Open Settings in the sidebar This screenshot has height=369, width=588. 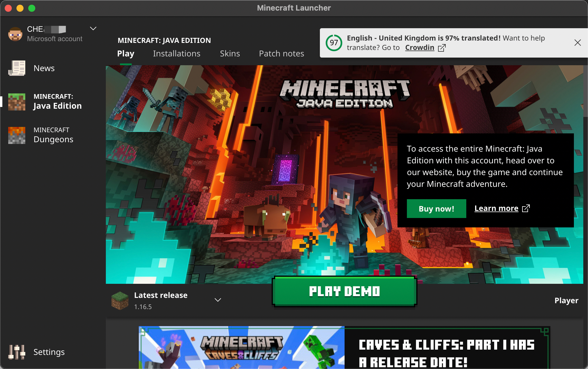pos(53,352)
